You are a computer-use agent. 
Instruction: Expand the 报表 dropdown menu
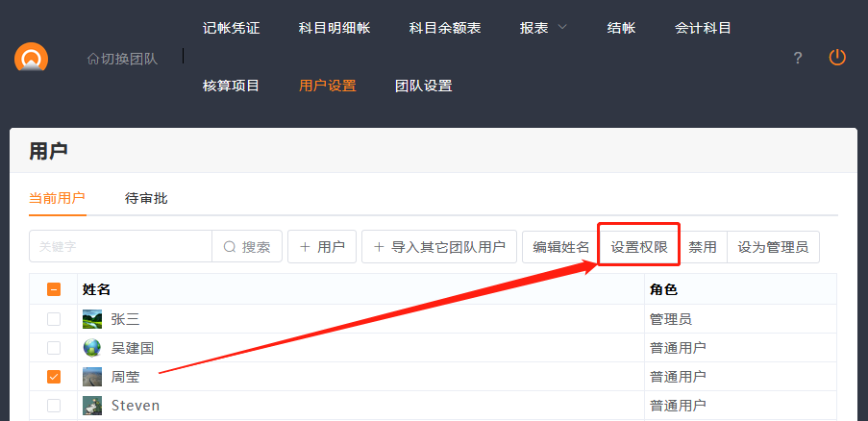543,28
